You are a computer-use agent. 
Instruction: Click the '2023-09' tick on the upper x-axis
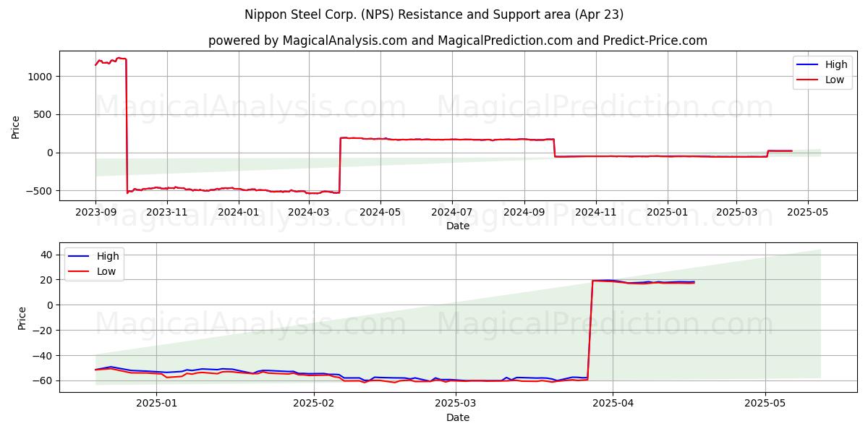pyautogui.click(x=95, y=212)
